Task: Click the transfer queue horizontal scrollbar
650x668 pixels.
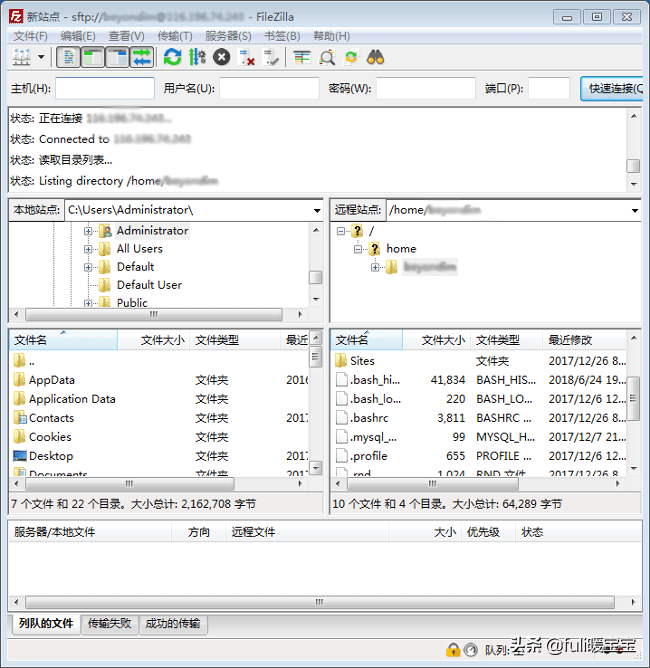Action: coord(320,602)
